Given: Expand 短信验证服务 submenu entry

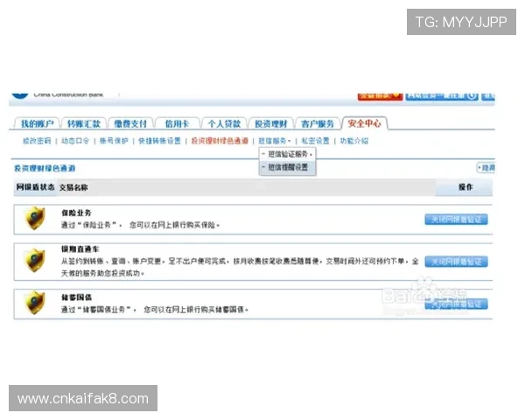Looking at the screenshot, I should click(x=287, y=154).
